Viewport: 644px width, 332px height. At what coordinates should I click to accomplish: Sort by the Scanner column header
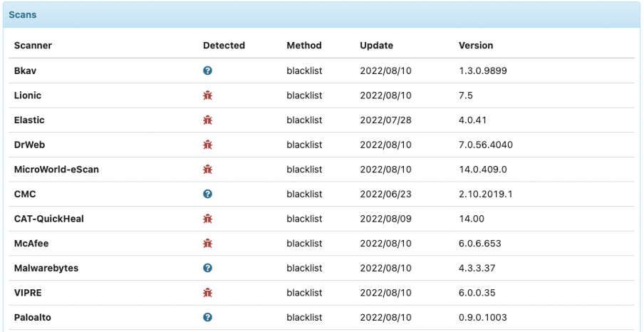click(x=33, y=46)
